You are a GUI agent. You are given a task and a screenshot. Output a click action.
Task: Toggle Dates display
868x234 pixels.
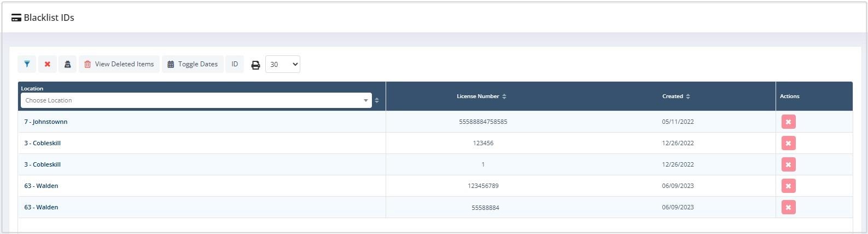coord(193,64)
